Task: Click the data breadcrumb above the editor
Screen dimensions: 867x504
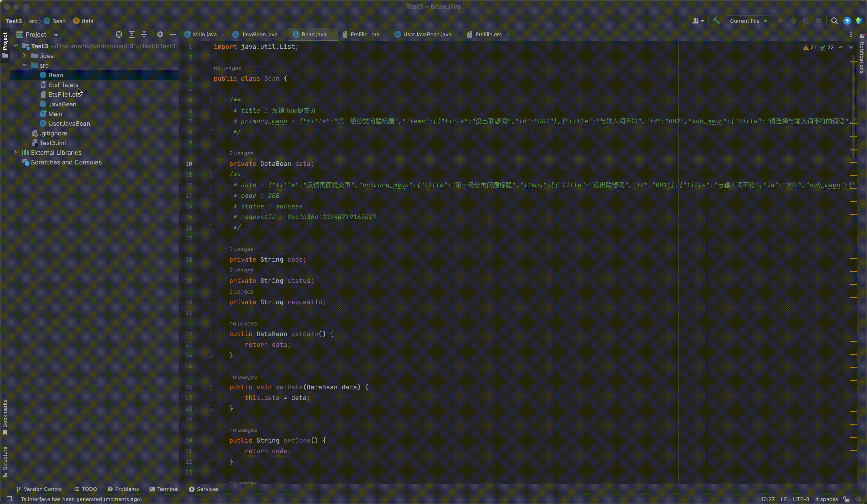Action: tap(87, 21)
